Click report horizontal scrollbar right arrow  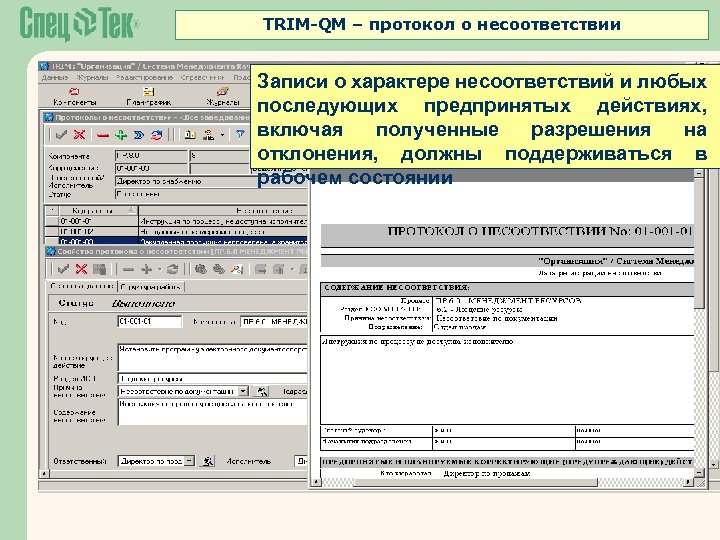coord(689,482)
